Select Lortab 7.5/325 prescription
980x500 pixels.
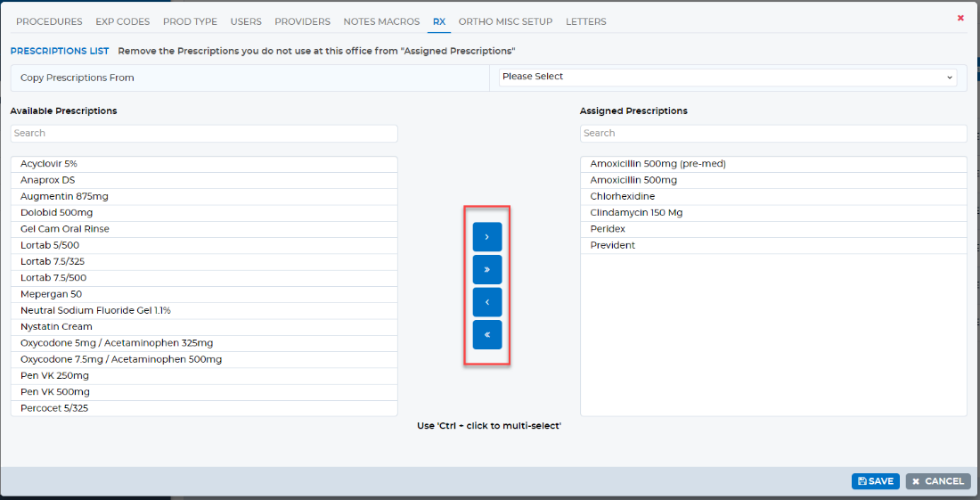(x=204, y=261)
